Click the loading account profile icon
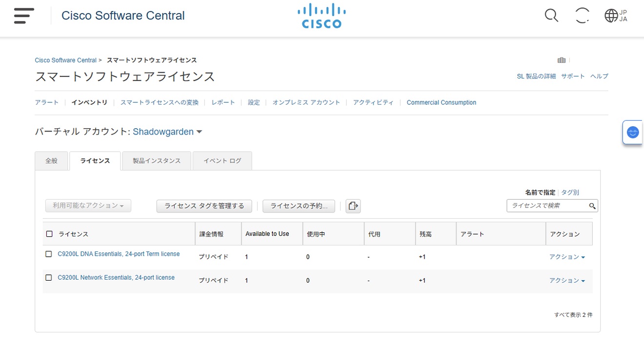The width and height of the screenshot is (644, 345). (582, 16)
